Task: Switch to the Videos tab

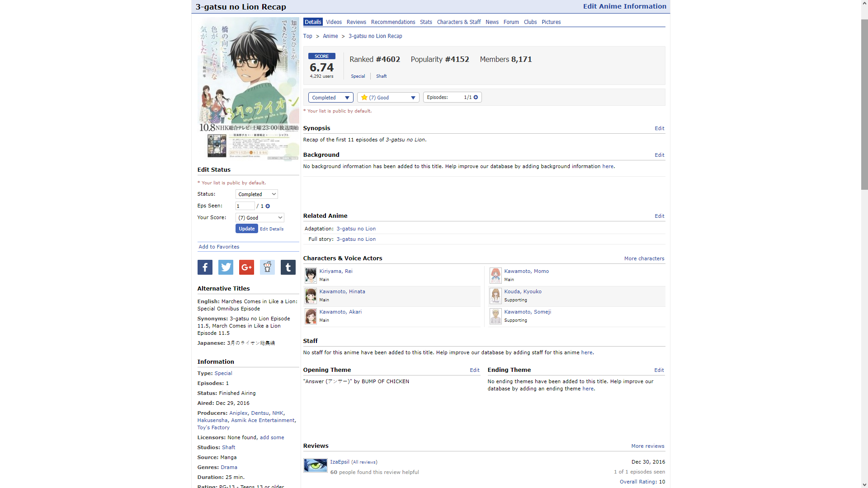Action: [x=334, y=22]
